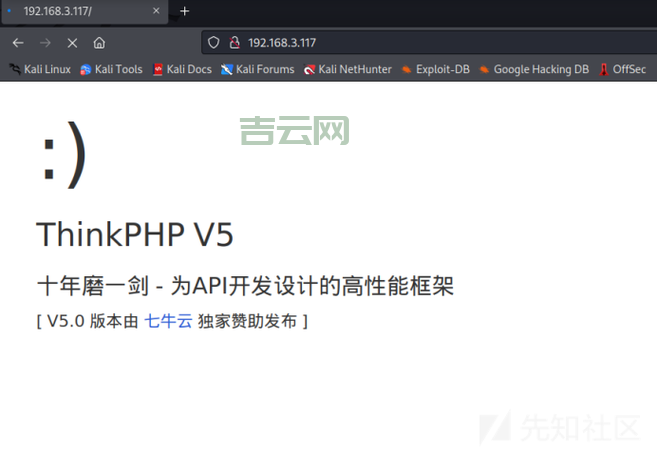
Task: Focus the address bar with 192.168.3.117
Action: point(429,42)
